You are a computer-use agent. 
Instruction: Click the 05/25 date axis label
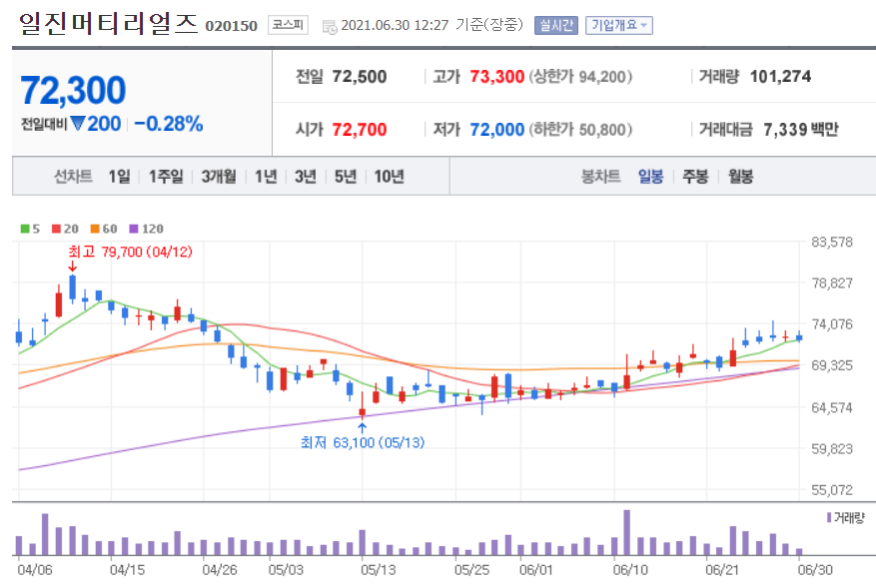[471, 570]
